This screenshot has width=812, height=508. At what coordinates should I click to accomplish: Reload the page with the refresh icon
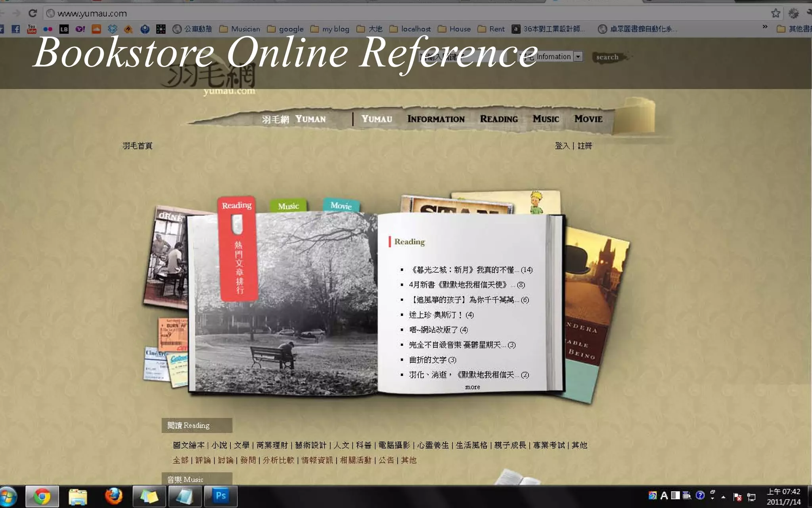coord(33,13)
